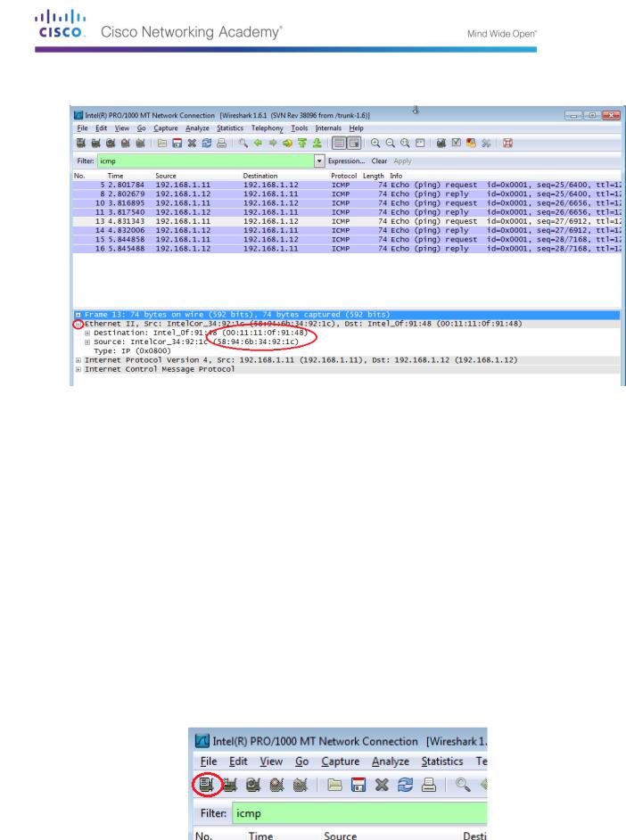Edit display filters from the toolbar
This screenshot has height=840, width=626.
[457, 143]
